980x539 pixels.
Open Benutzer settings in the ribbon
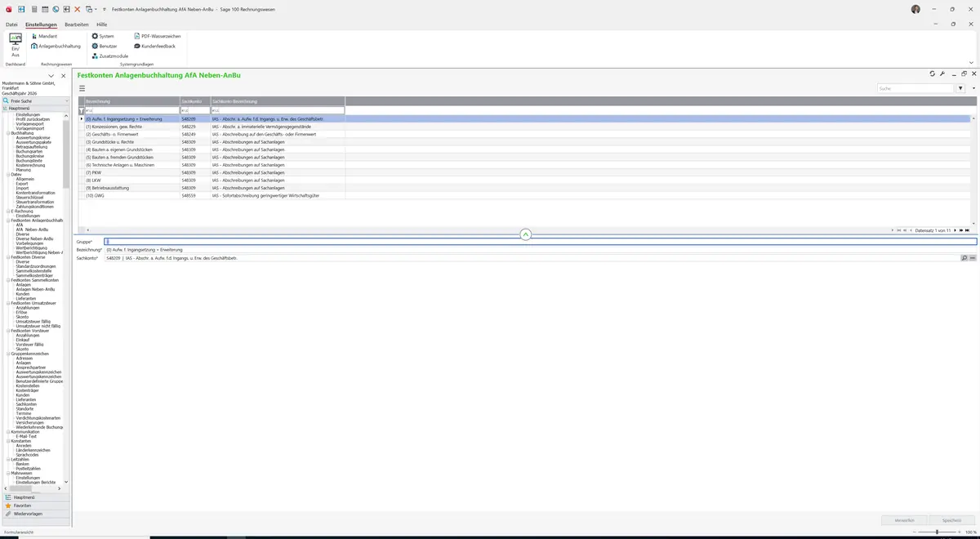(x=105, y=47)
